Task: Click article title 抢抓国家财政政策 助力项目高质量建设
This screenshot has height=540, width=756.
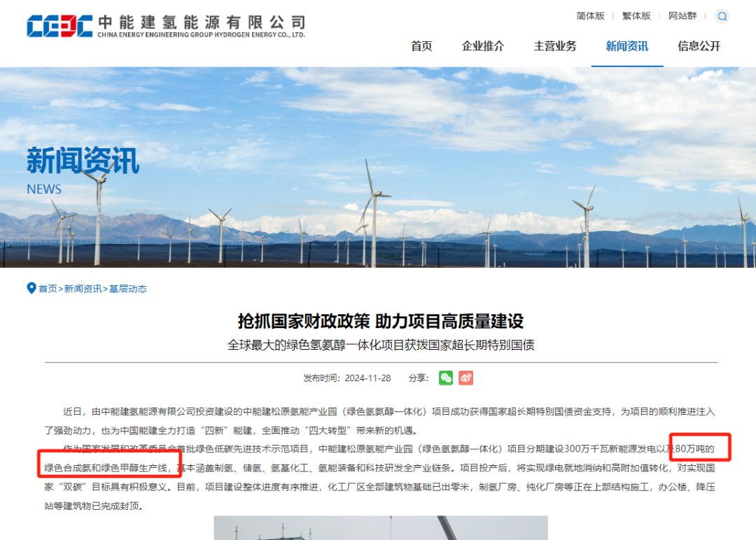Action: pyautogui.click(x=381, y=321)
